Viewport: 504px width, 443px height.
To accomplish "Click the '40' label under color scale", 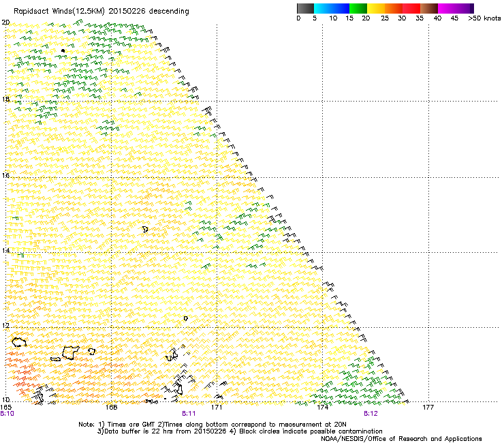I will pyautogui.click(x=437, y=18).
